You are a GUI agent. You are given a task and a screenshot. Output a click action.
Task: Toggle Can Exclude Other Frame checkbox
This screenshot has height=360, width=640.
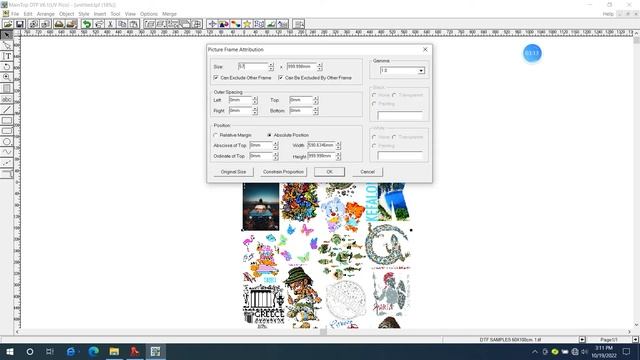pos(216,78)
